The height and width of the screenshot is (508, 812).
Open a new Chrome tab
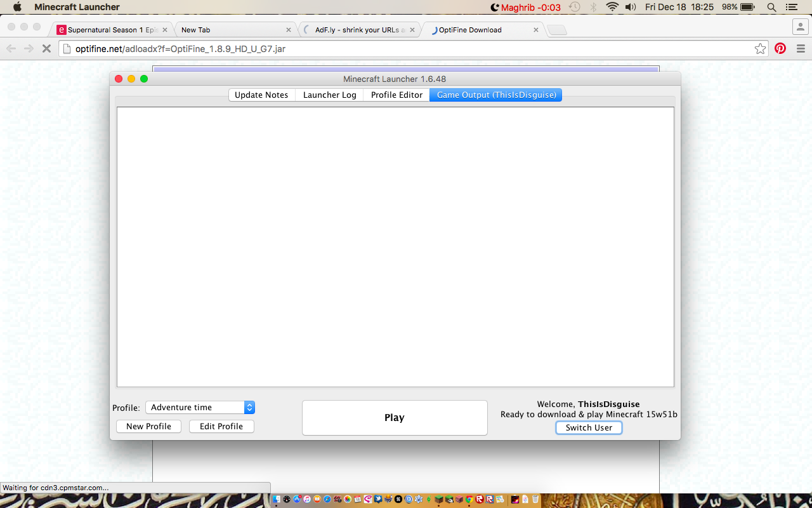557,30
